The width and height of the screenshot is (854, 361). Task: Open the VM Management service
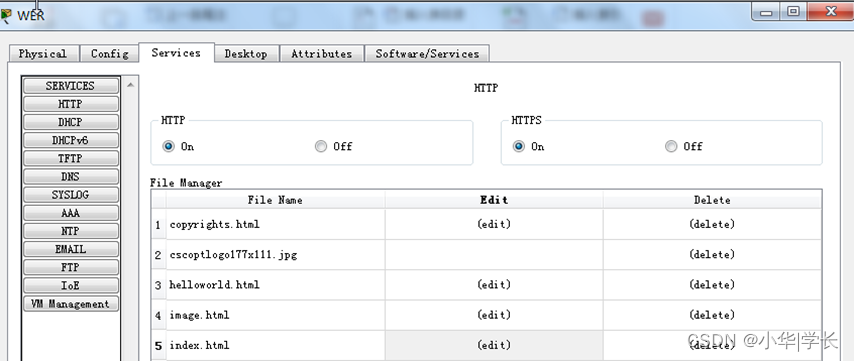71,304
